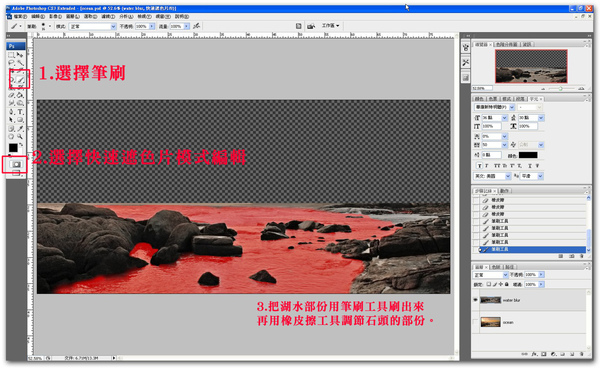600x368 pixels.
Task: Select the Zoom magnifier tool
Action: point(20,137)
